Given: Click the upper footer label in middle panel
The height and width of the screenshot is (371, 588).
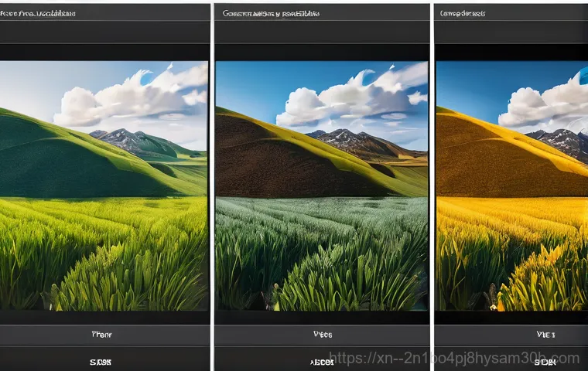Looking at the screenshot, I should click(x=322, y=335).
